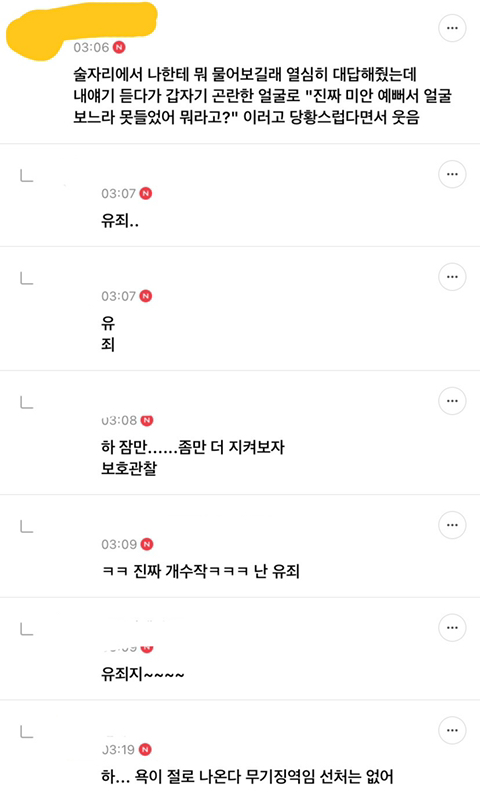The height and width of the screenshot is (798, 480).
Task: Click the red N badge beside 03:09
Action: (x=147, y=545)
